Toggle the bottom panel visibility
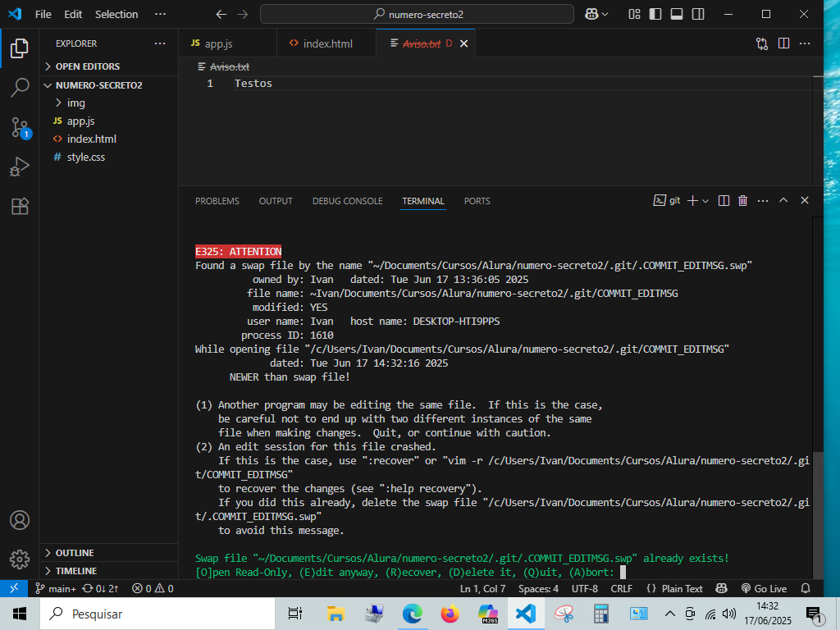Image resolution: width=840 pixels, height=630 pixels. 677,15
